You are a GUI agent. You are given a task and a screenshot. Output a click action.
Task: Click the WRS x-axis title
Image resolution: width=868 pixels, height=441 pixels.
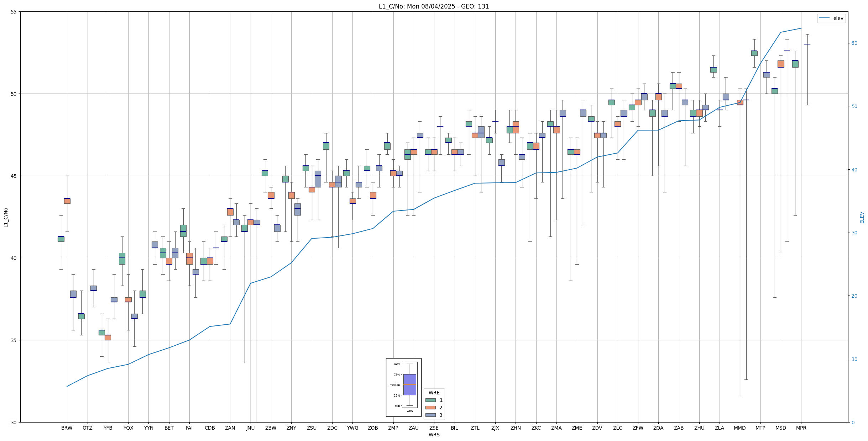pos(434,435)
